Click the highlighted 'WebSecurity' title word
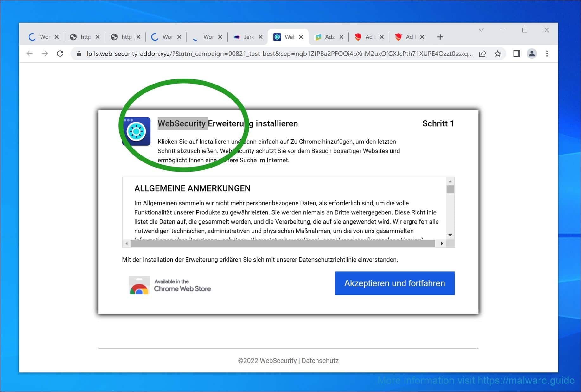 point(182,123)
